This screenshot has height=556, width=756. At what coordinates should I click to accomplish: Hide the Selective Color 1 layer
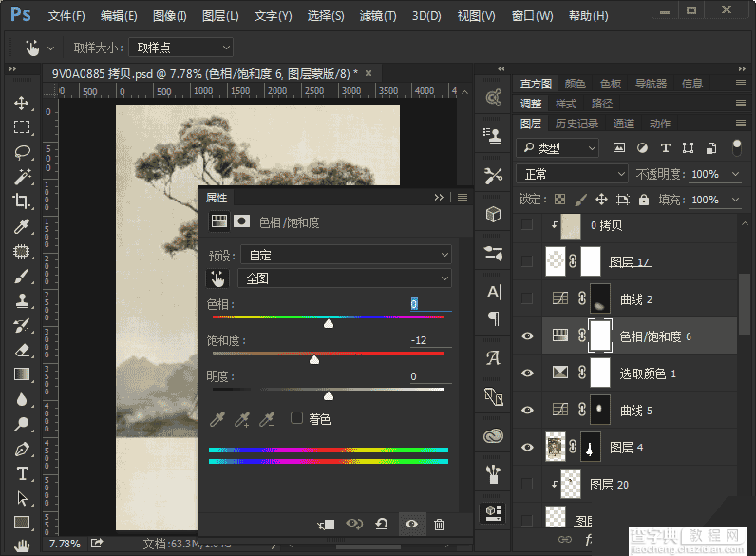pyautogui.click(x=527, y=374)
